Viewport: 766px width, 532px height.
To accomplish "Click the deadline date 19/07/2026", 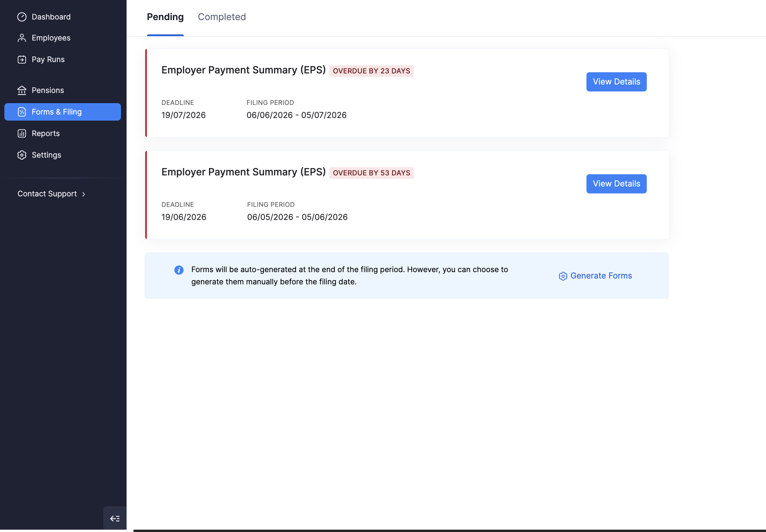I will point(183,115).
